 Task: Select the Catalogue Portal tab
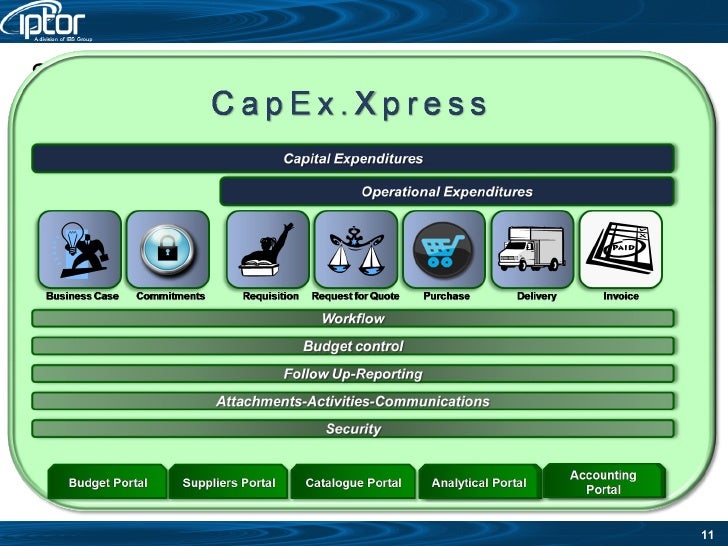[353, 482]
